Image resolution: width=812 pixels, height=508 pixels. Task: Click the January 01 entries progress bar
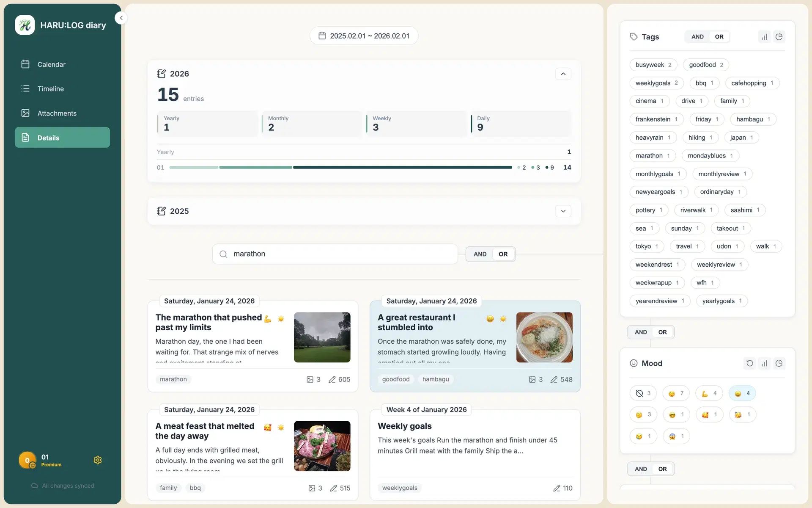(x=340, y=168)
